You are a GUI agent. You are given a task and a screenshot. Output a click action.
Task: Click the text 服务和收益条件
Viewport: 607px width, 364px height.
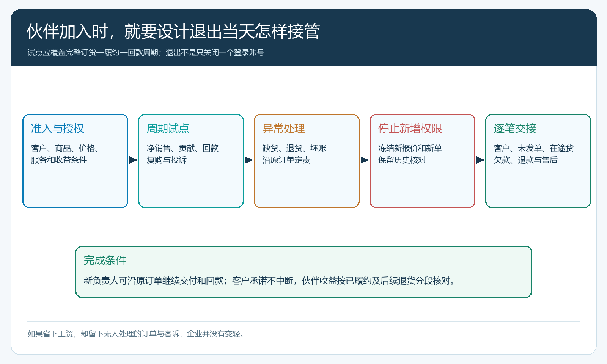tap(59, 160)
